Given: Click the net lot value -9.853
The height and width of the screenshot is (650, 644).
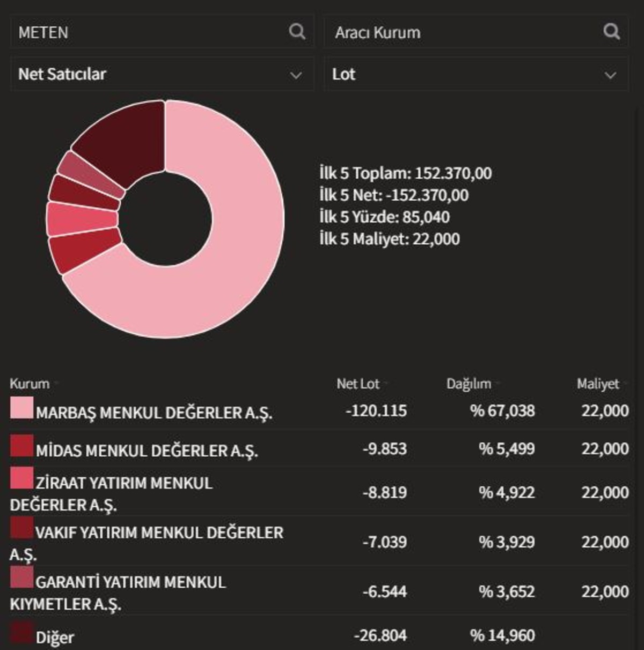Looking at the screenshot, I should pyautogui.click(x=385, y=449).
